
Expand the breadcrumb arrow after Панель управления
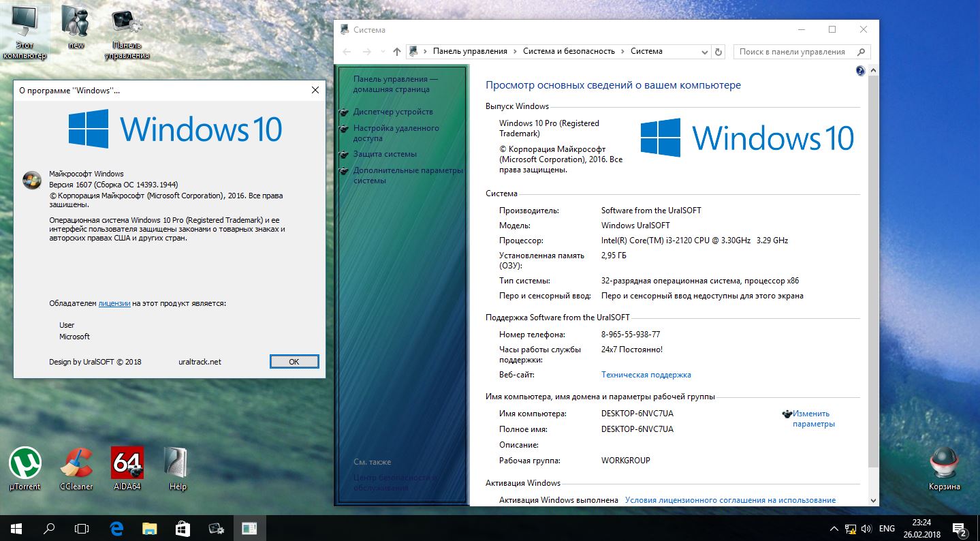click(x=516, y=52)
